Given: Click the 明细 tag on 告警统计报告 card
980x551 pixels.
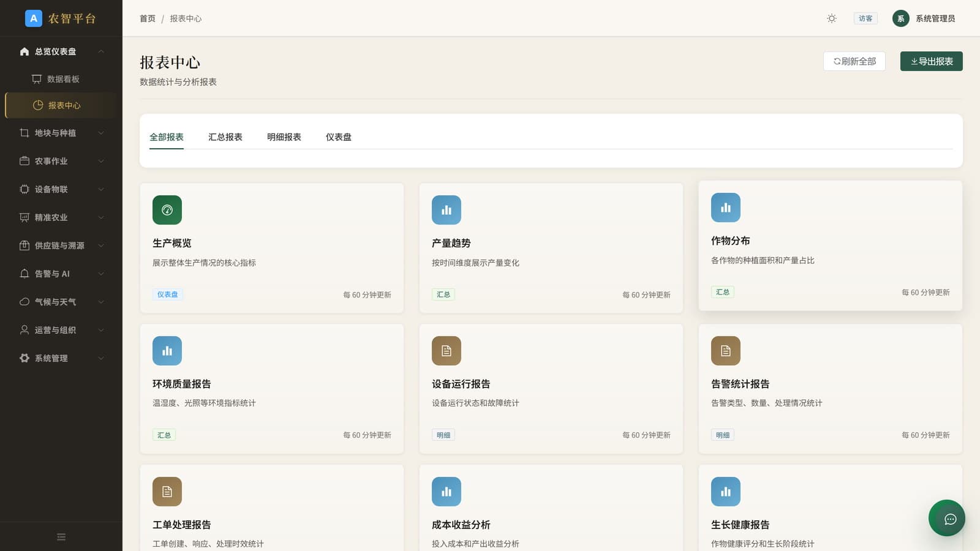Looking at the screenshot, I should (x=723, y=435).
